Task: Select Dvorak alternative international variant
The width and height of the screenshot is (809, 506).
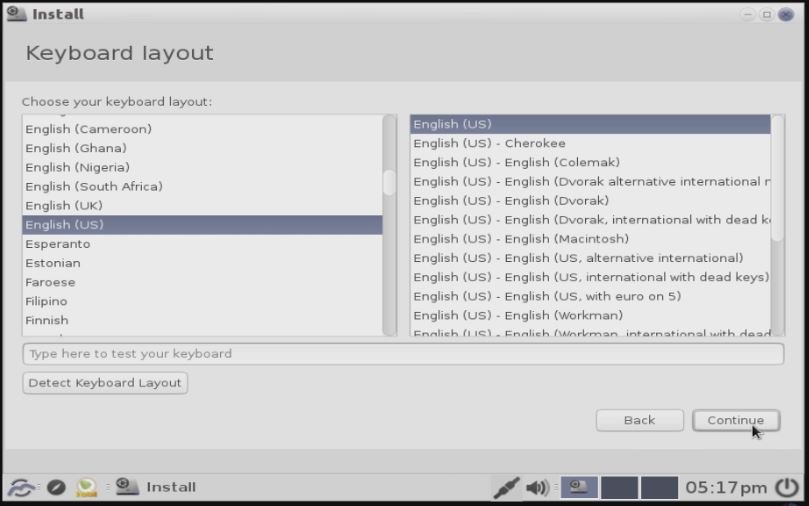Action: point(590,182)
